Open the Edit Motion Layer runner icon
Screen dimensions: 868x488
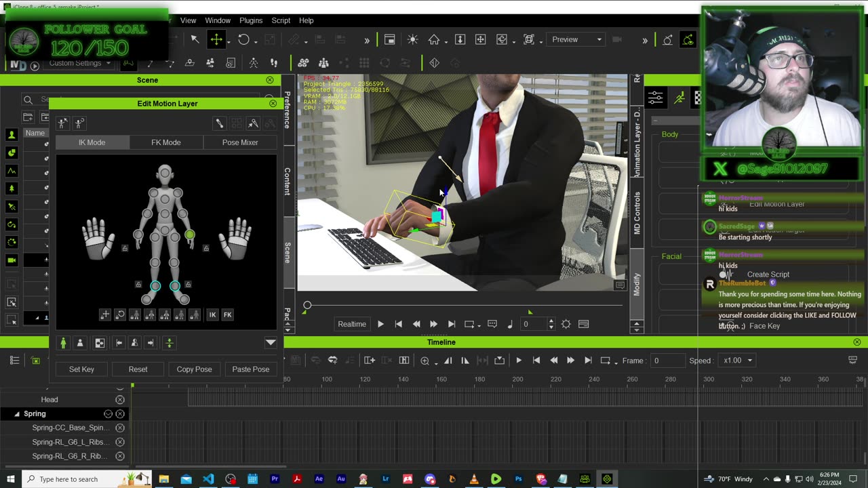pos(679,98)
